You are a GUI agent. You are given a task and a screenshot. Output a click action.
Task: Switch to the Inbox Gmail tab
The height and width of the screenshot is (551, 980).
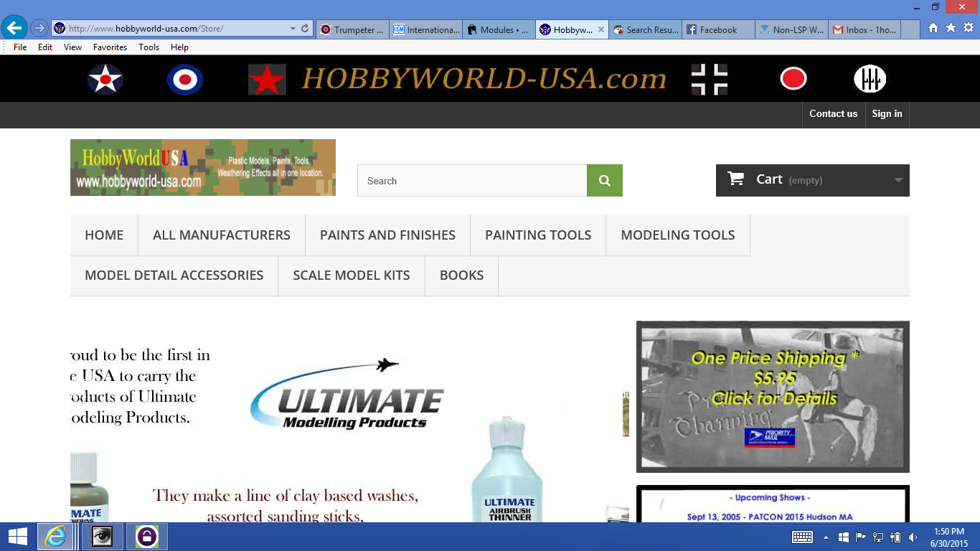(864, 29)
